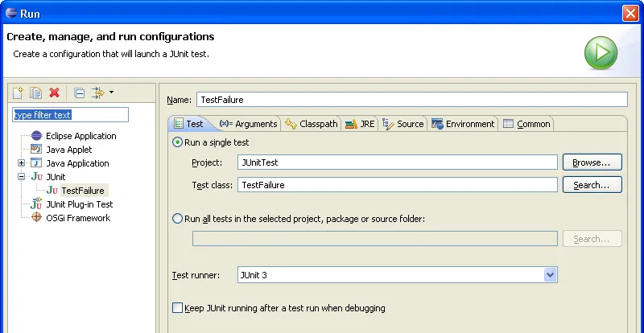Open the Test runner combo box
Screen dimensions: 644x333
pos(397,275)
